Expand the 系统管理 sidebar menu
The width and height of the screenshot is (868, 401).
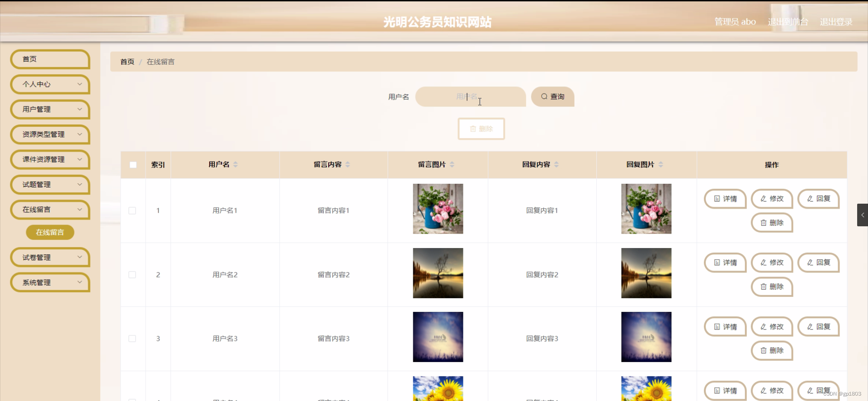50,282
